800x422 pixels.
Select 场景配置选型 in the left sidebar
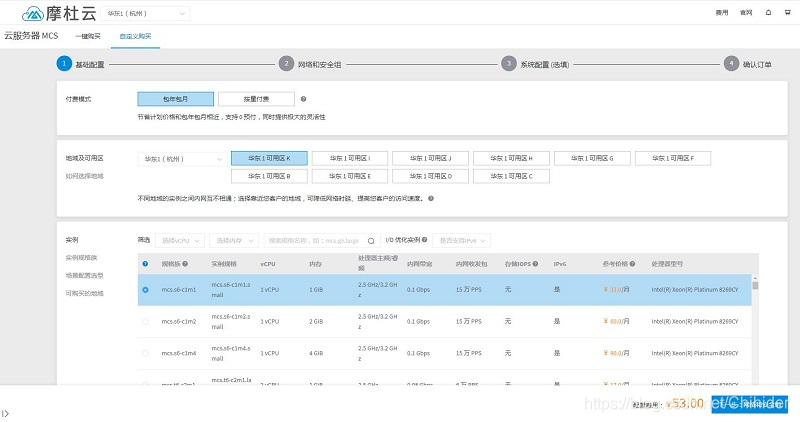click(84, 276)
